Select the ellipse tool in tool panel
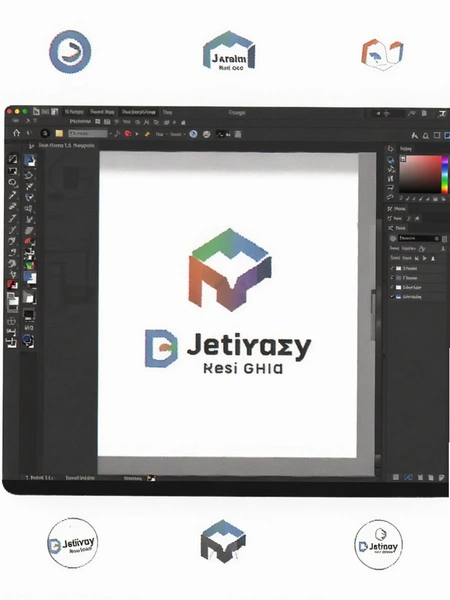The width and height of the screenshot is (450, 600). (13, 182)
